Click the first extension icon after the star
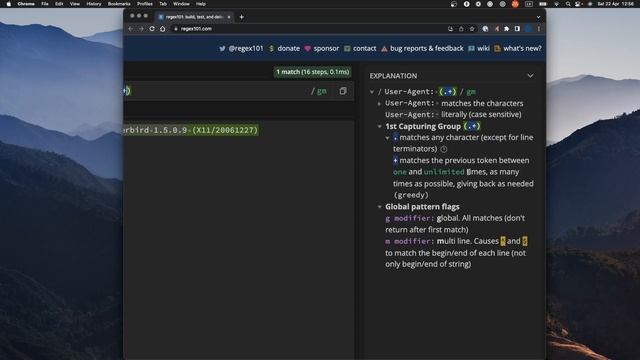Screen dimensions: 640x360 pyautogui.click(x=485, y=29)
